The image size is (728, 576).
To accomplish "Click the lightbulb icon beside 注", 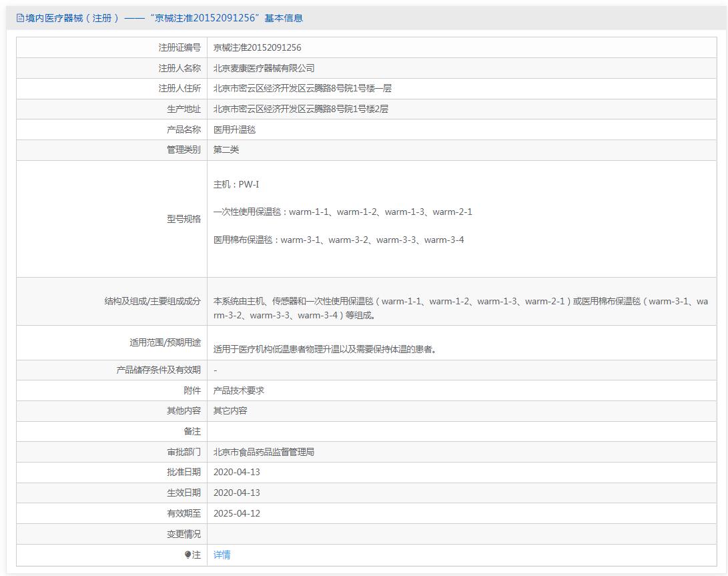I will click(x=188, y=555).
